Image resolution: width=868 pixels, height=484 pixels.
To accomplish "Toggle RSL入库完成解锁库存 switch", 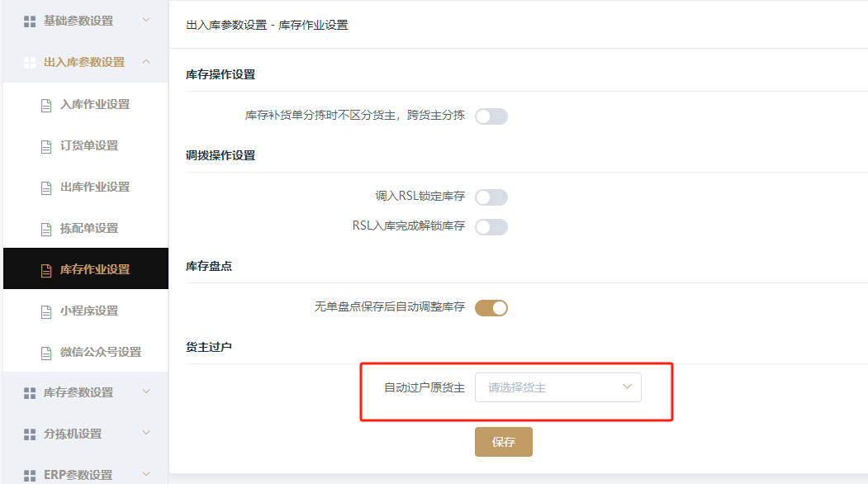I will [491, 227].
